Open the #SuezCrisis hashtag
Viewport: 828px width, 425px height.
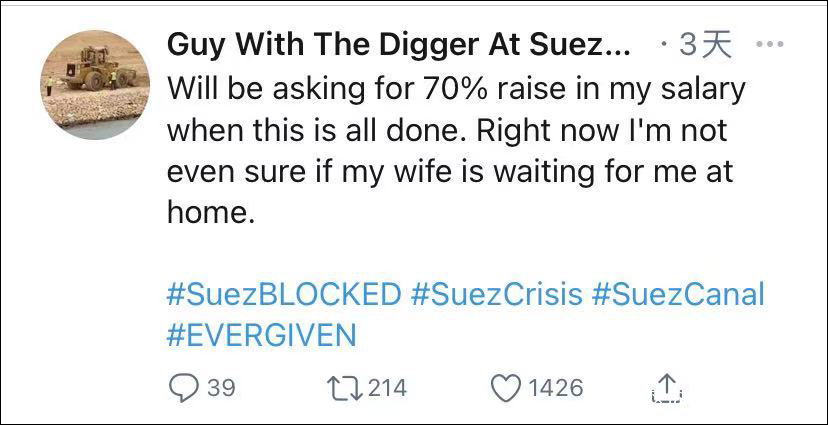tap(495, 294)
